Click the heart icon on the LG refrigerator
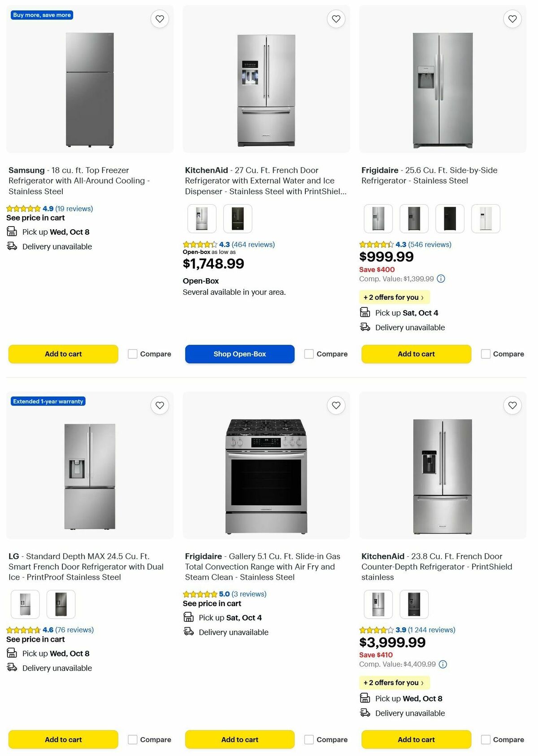 160,405
